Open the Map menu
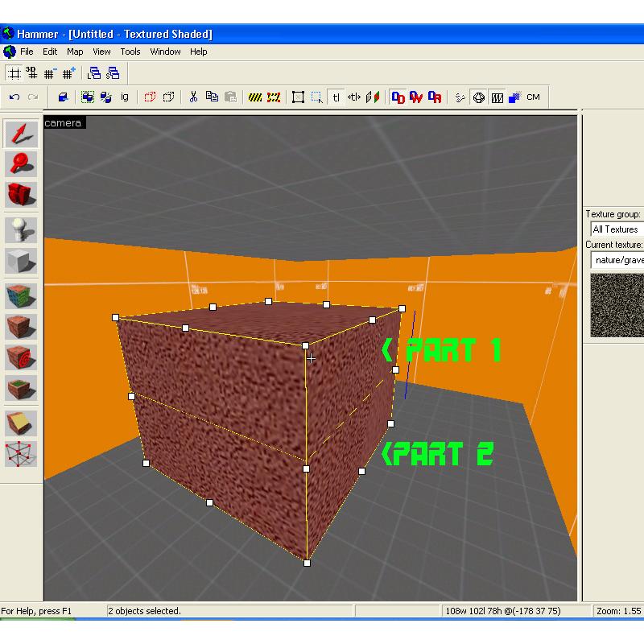The width and height of the screenshot is (644, 644). pos(75,52)
